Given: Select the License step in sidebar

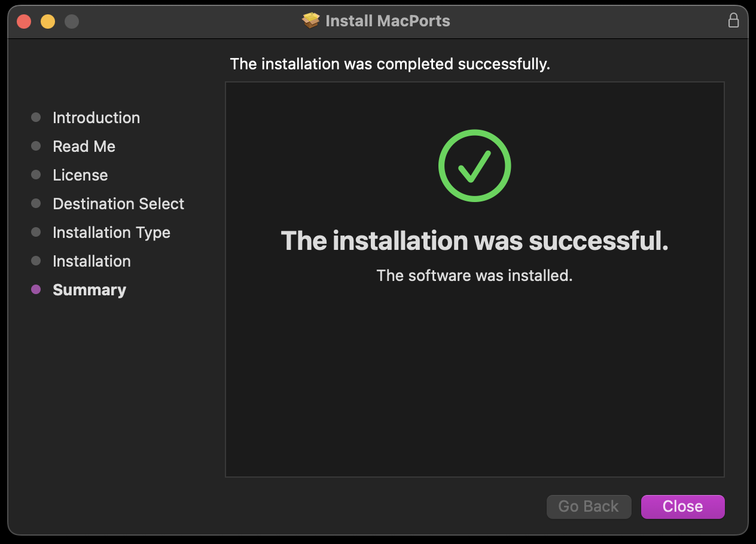Looking at the screenshot, I should [x=80, y=175].
